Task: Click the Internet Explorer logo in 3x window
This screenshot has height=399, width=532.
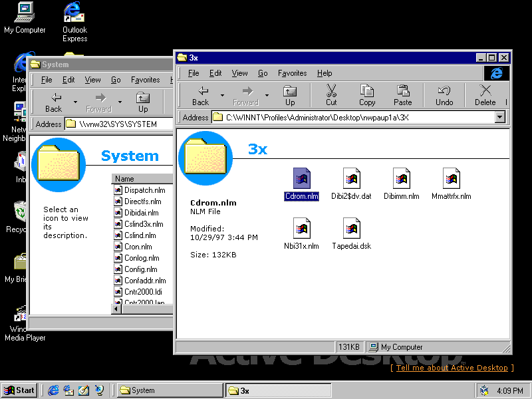Action: tap(496, 73)
